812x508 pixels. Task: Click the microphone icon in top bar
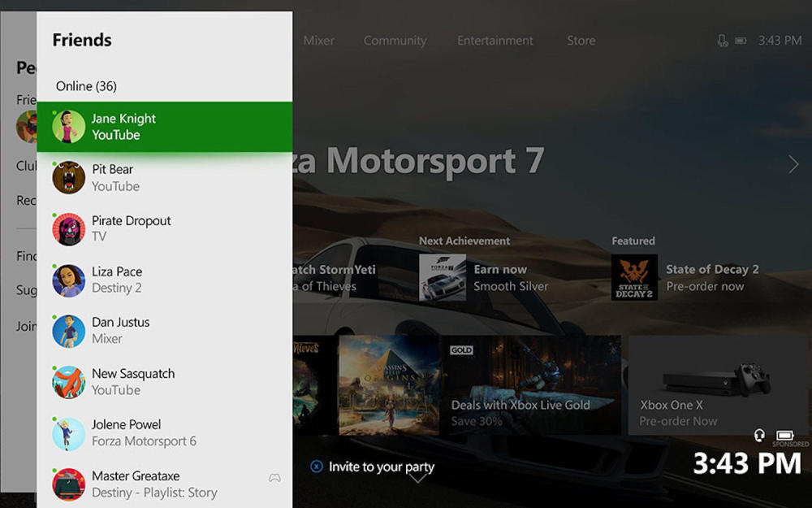click(x=723, y=41)
